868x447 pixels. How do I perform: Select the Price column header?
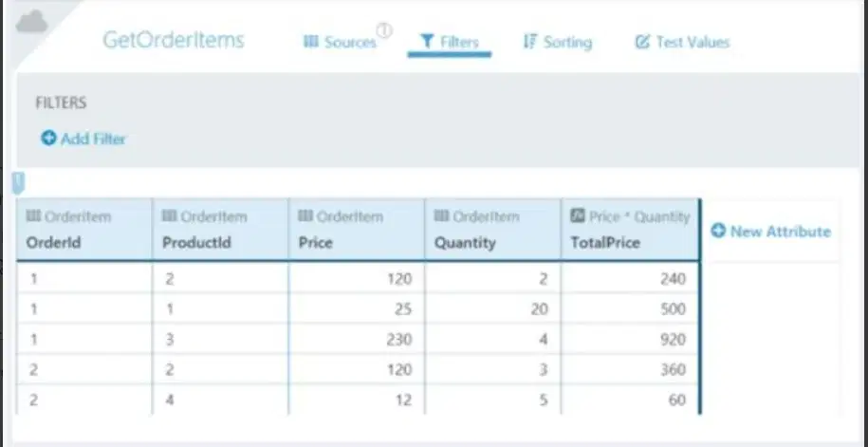coord(357,230)
